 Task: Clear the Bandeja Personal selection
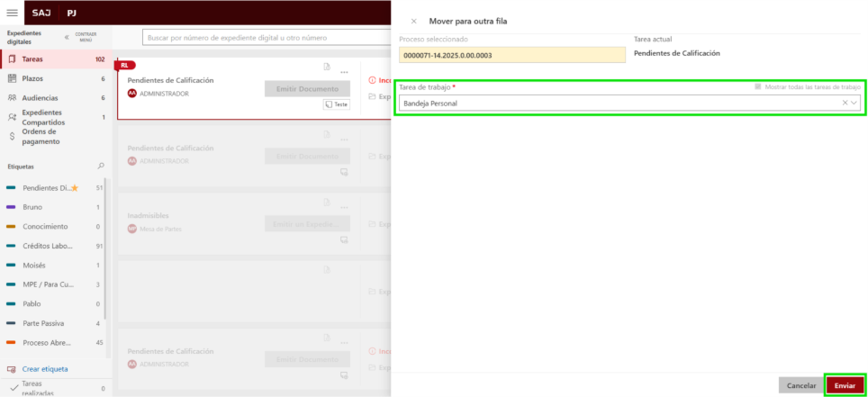click(845, 103)
